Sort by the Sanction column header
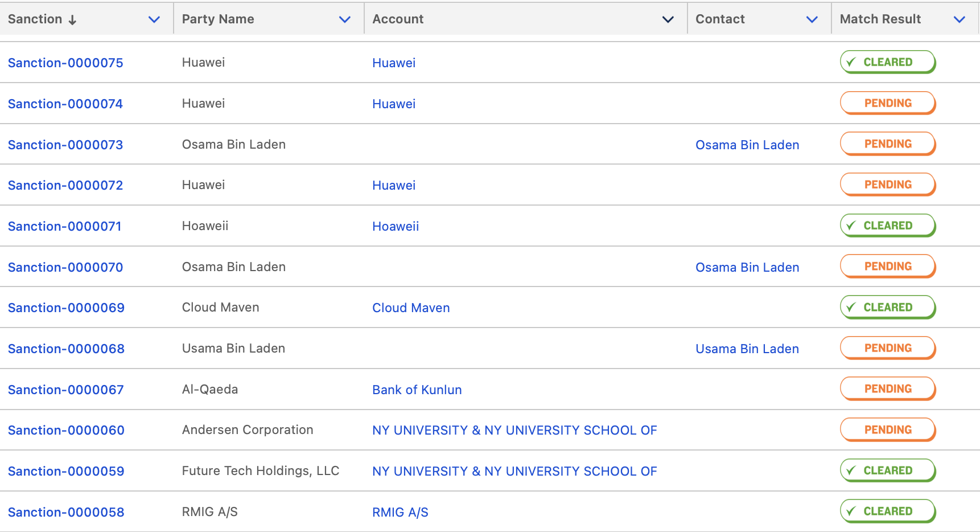Viewport: 980px width, 532px height. point(35,19)
